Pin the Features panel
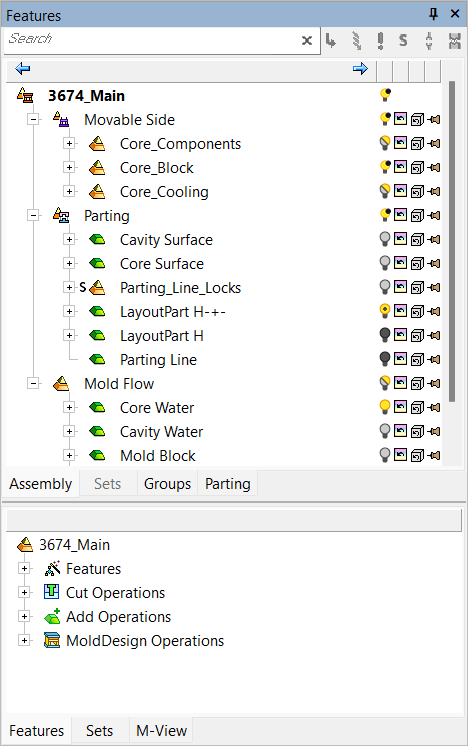Image resolution: width=468 pixels, height=746 pixels. click(433, 14)
